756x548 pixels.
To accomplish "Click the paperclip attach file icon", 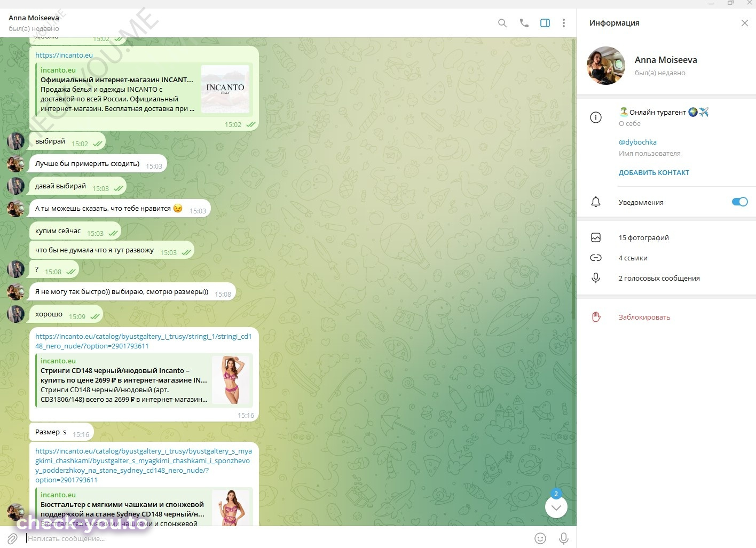I will [12, 538].
